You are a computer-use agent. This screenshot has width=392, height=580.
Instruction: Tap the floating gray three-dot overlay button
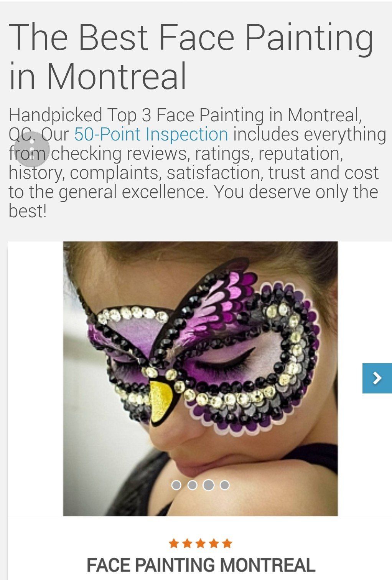click(x=32, y=149)
